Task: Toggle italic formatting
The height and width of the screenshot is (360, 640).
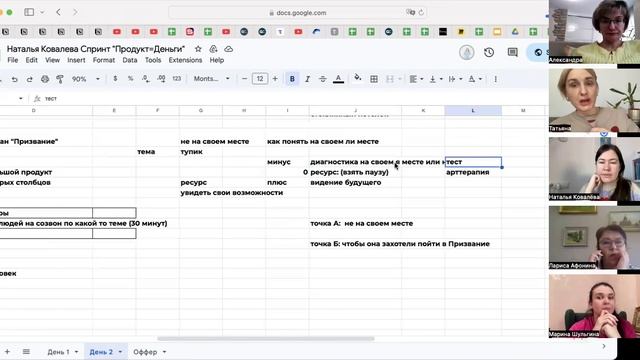Action: [x=307, y=79]
